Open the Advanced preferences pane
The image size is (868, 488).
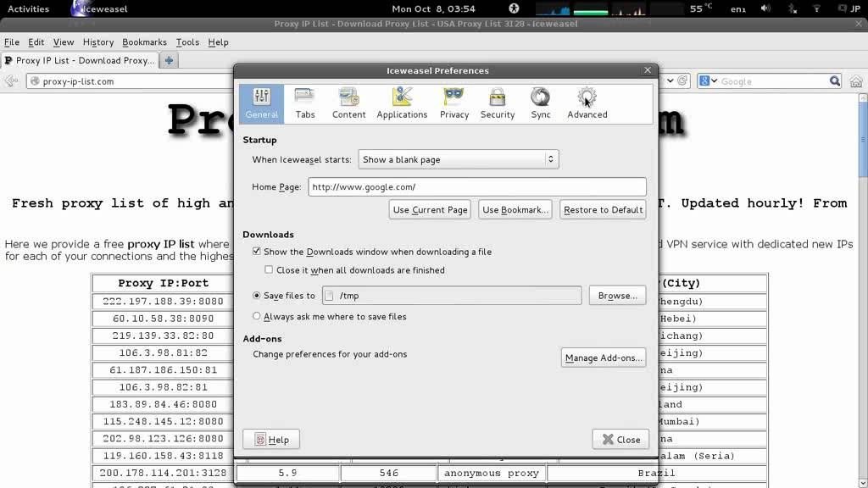coord(587,103)
